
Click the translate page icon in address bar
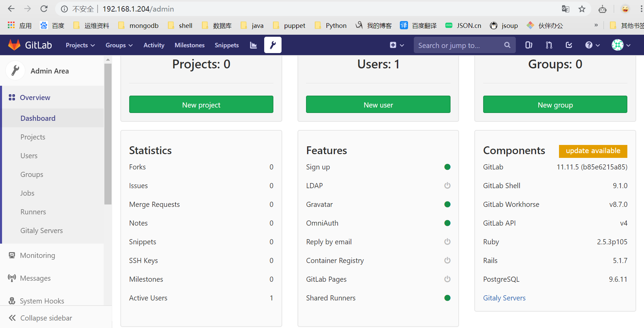[565, 9]
